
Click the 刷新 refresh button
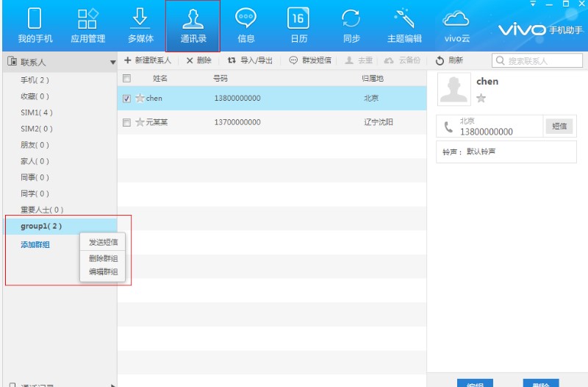[x=449, y=60]
